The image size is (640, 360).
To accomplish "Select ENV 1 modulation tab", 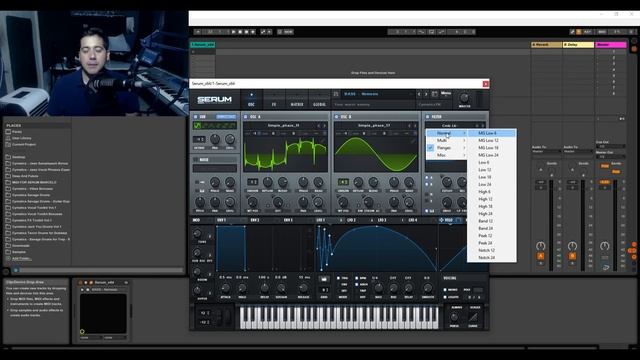I will (x=222, y=220).
